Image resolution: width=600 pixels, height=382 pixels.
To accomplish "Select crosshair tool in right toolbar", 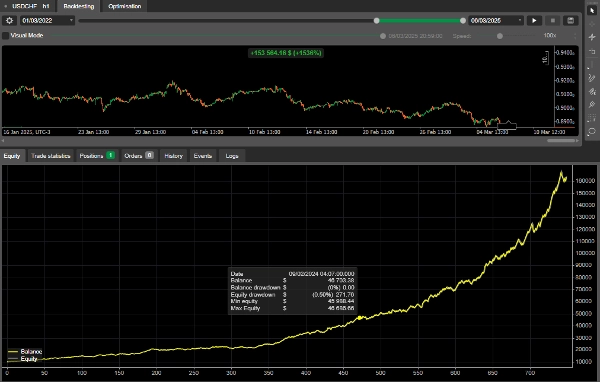I will click(x=592, y=24).
